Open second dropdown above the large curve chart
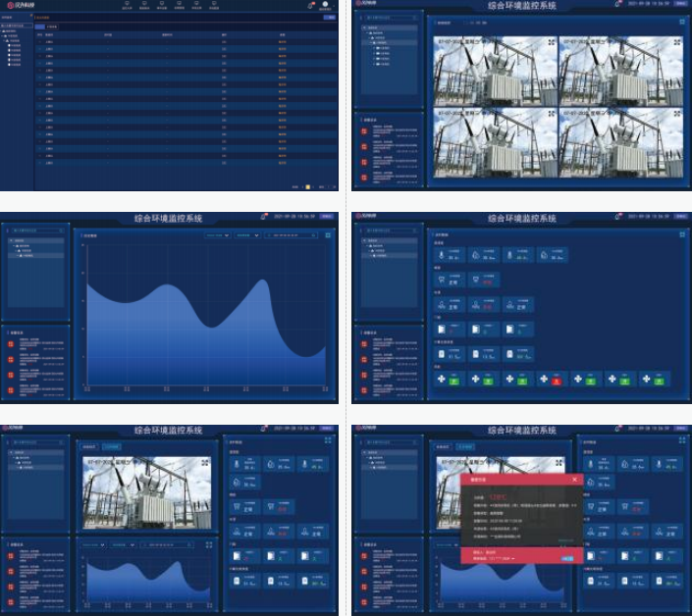The width and height of the screenshot is (692, 616). click(x=246, y=235)
